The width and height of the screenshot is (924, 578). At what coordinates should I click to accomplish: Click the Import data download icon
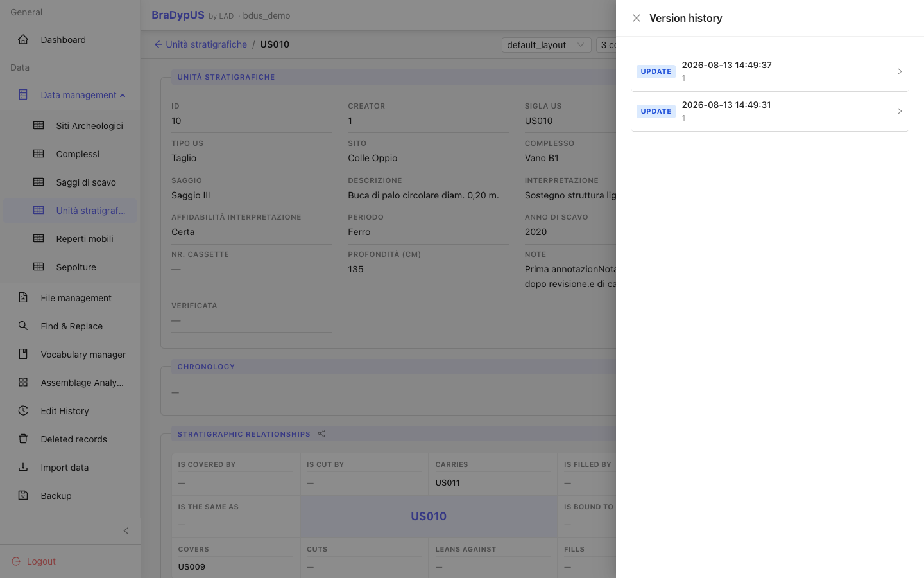23,468
